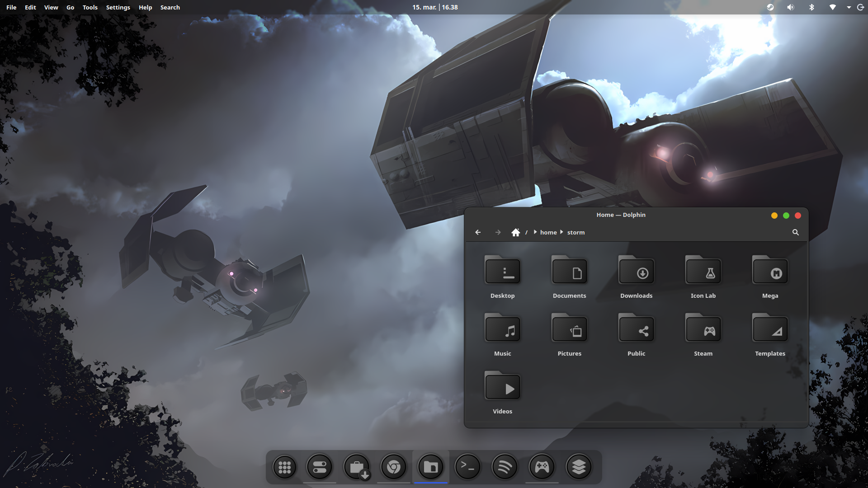Click the logout icon in the top panel

pyautogui.click(x=860, y=7)
